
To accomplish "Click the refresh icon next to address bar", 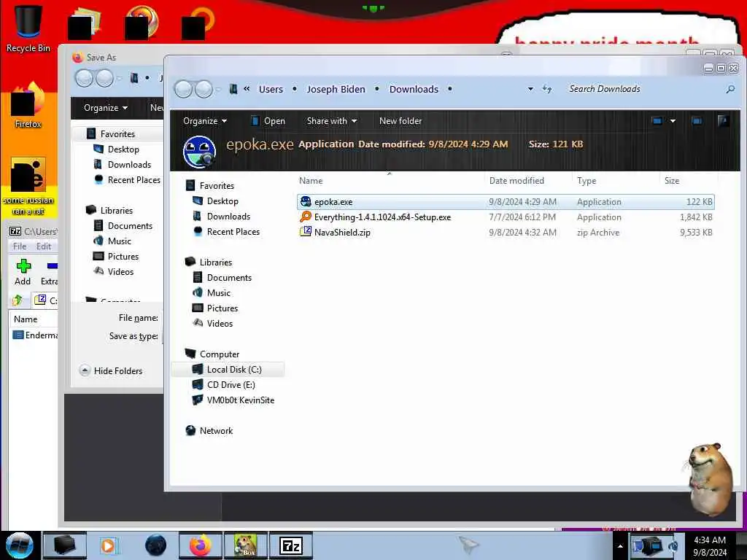I will click(547, 89).
